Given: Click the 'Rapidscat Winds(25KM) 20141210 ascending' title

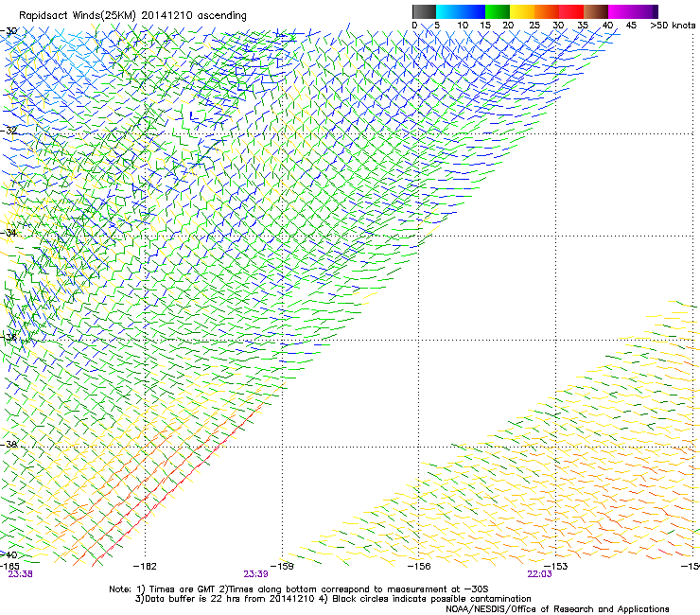Looking at the screenshot, I should [x=132, y=16].
